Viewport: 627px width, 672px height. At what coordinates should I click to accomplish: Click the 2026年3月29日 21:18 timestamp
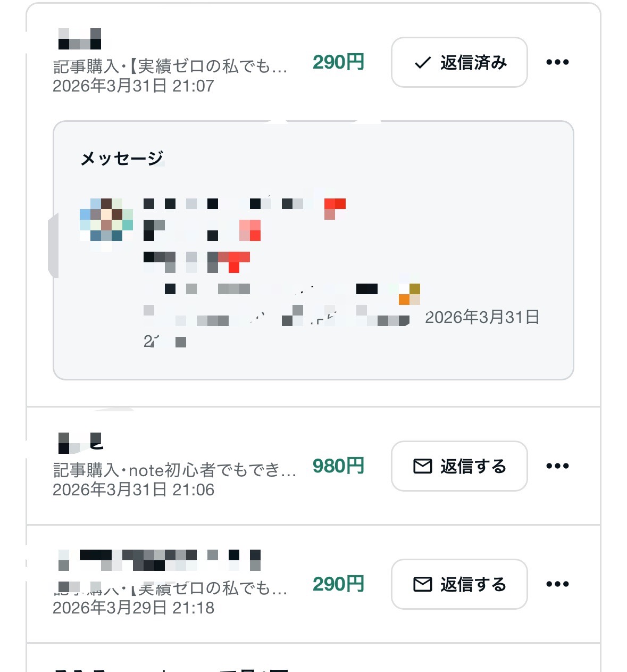(x=133, y=608)
